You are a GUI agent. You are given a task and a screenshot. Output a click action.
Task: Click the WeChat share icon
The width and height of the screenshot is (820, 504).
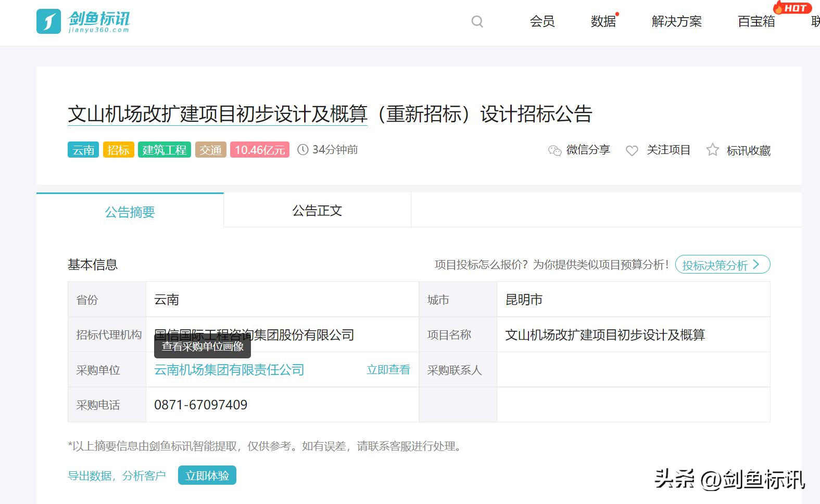554,150
